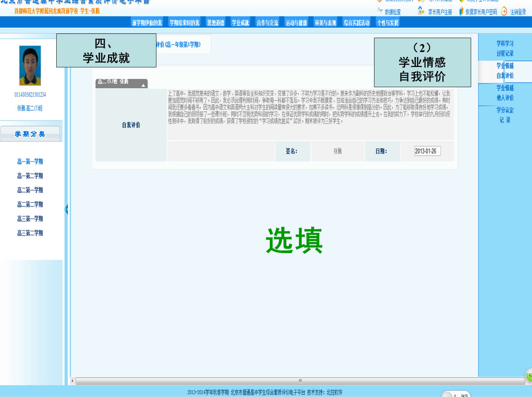
Task: Click the 数据检查 data check icon
Action: point(379,10)
